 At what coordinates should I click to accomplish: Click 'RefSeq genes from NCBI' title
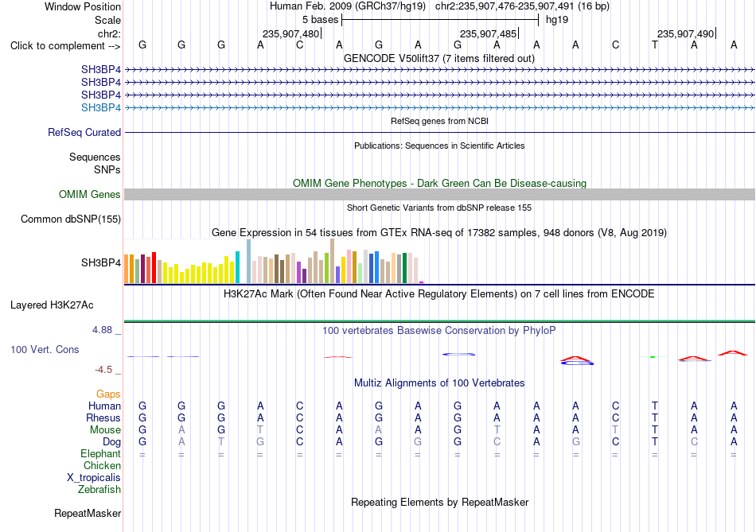click(x=439, y=121)
